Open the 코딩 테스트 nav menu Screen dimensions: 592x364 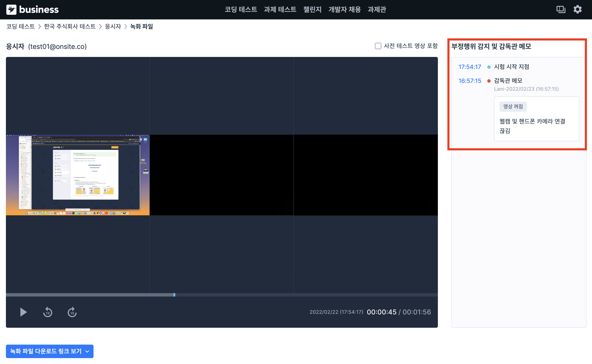click(241, 10)
